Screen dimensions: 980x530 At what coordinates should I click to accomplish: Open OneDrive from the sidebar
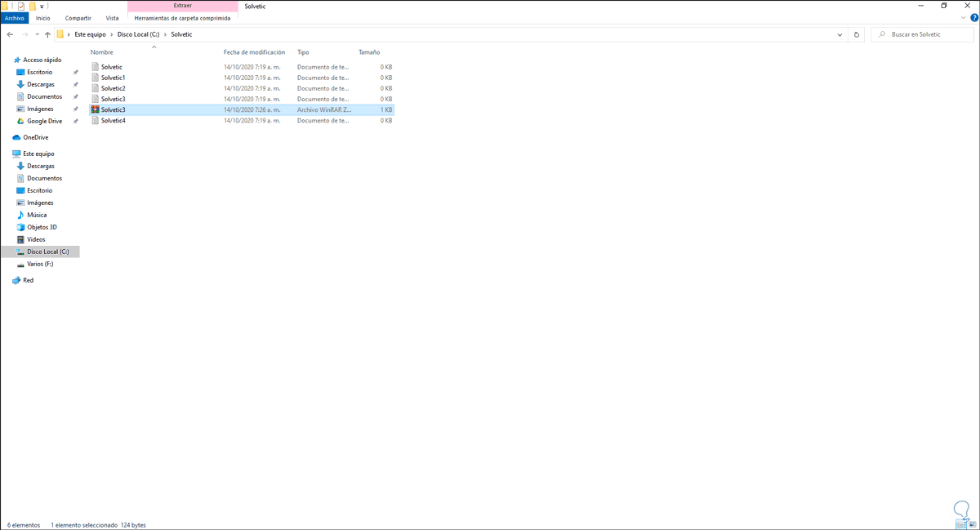[x=34, y=136]
